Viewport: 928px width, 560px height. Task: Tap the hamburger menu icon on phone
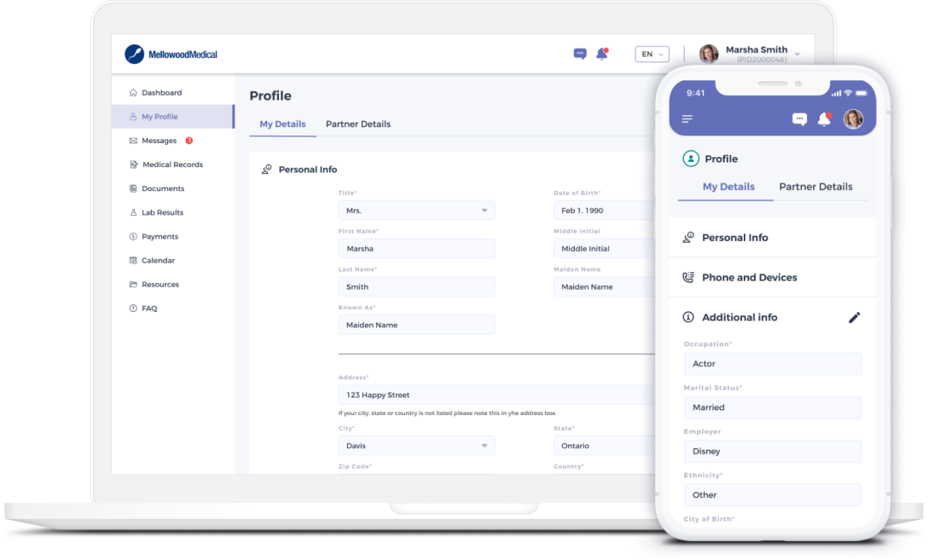click(x=687, y=118)
